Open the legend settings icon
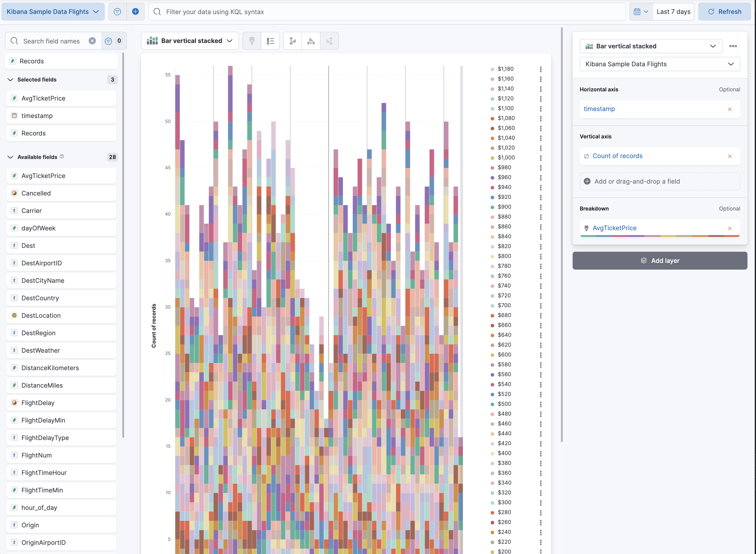756x554 pixels. 271,41
